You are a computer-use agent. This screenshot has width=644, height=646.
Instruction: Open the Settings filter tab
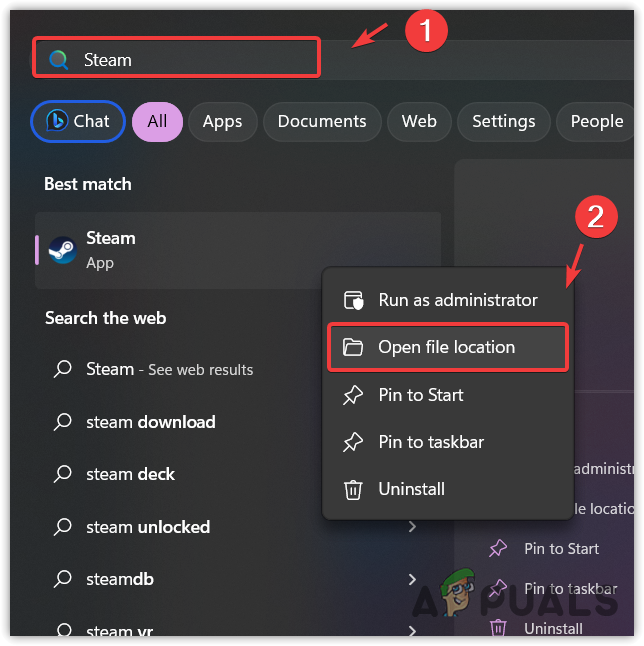(503, 121)
